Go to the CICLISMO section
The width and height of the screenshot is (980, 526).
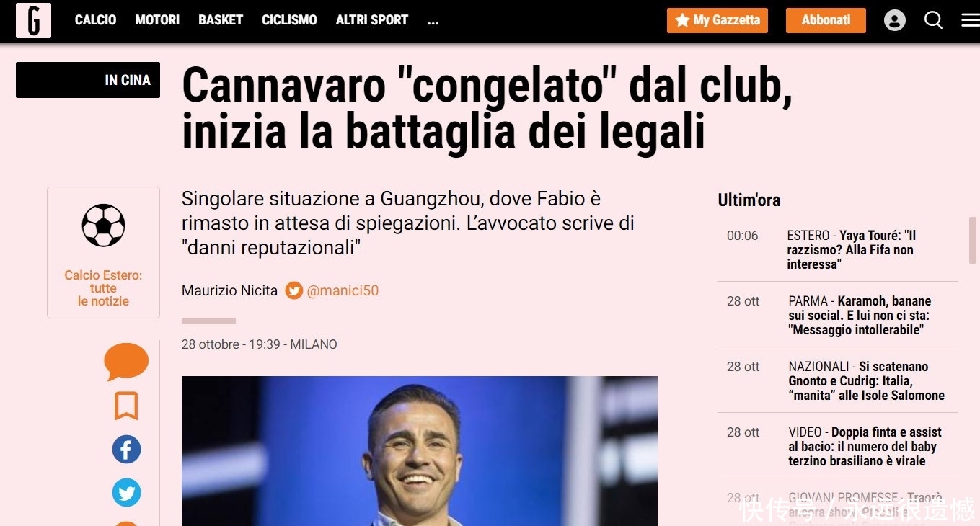[x=289, y=20]
